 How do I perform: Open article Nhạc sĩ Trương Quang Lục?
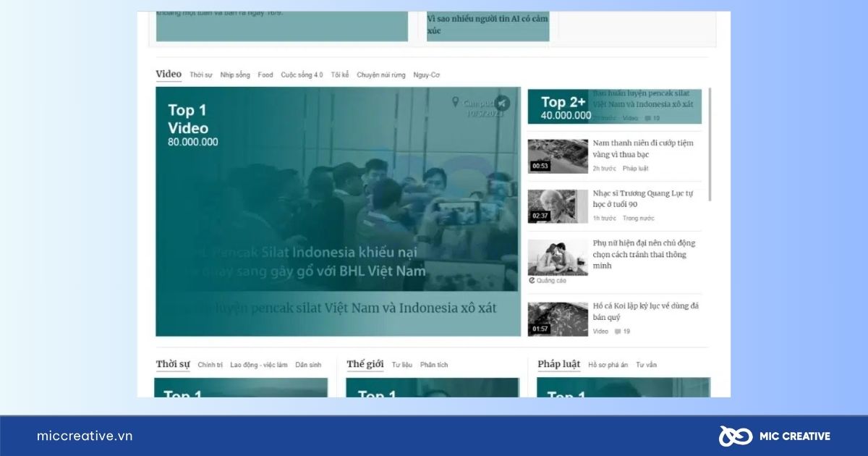click(x=643, y=199)
